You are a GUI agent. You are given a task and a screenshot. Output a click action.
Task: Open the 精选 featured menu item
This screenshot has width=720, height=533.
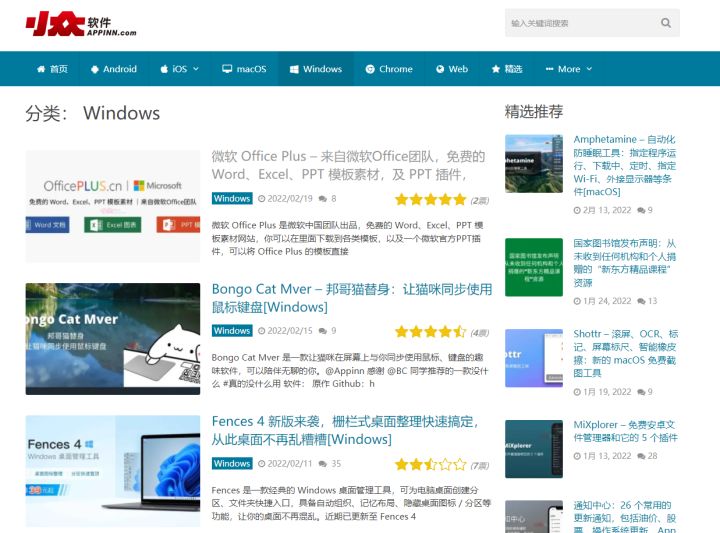coord(507,69)
